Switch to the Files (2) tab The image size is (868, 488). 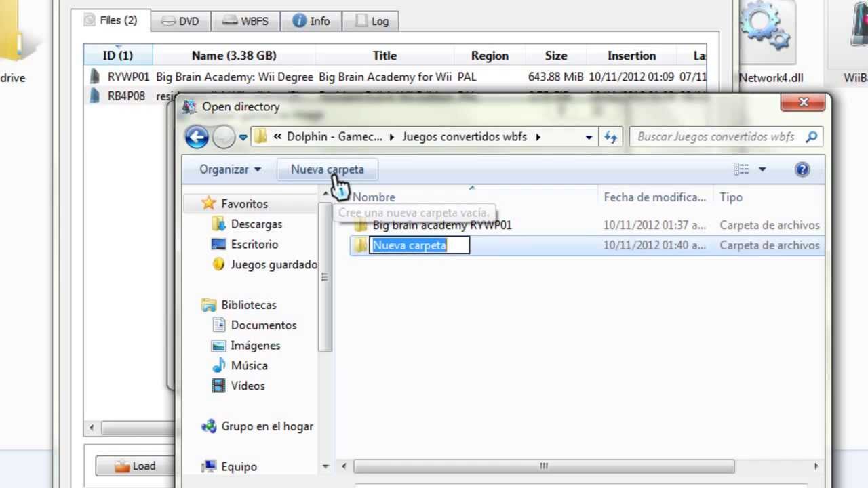point(111,20)
